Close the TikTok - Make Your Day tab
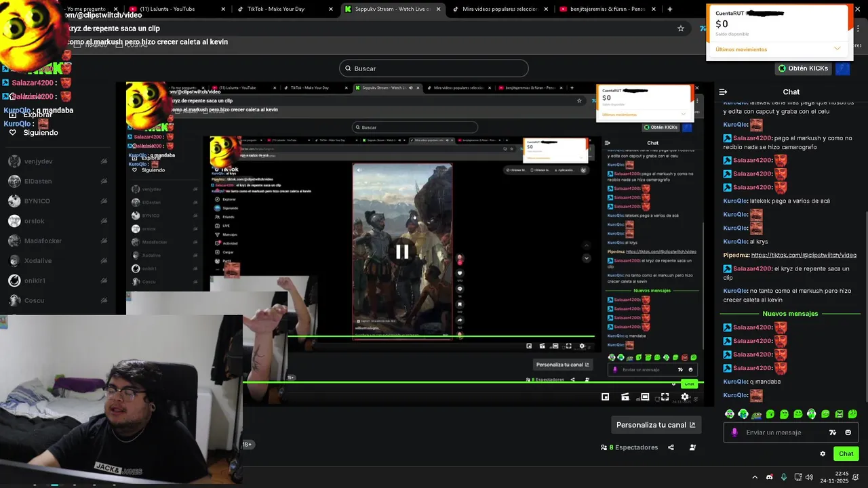The height and width of the screenshot is (488, 868). click(x=331, y=9)
